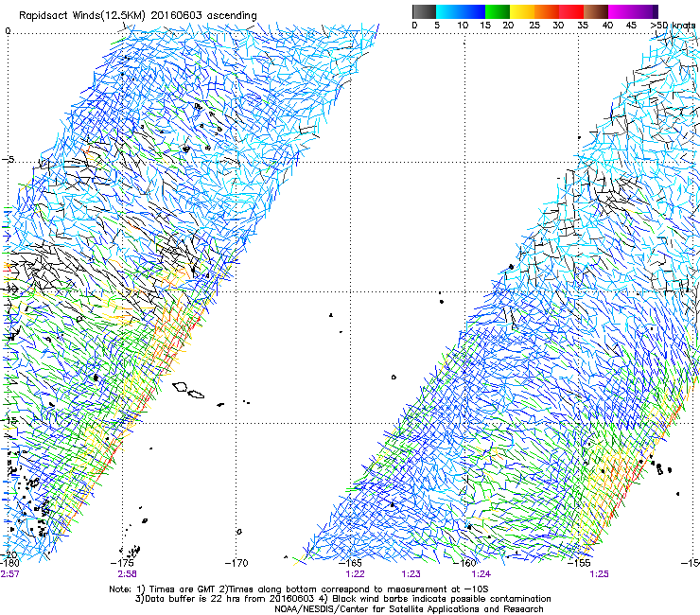This screenshot has width=700, height=615.
Task: Click the '15' label under the color scale
Action: pos(485,26)
